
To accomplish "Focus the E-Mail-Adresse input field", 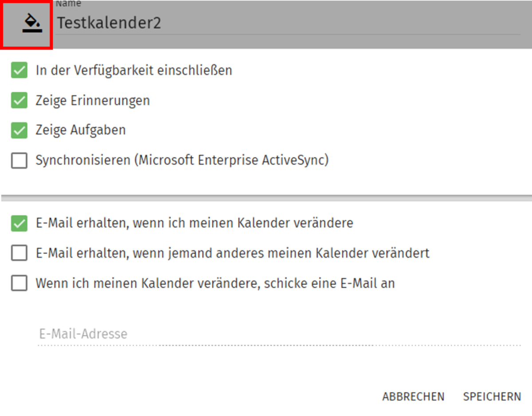I will pos(278,334).
